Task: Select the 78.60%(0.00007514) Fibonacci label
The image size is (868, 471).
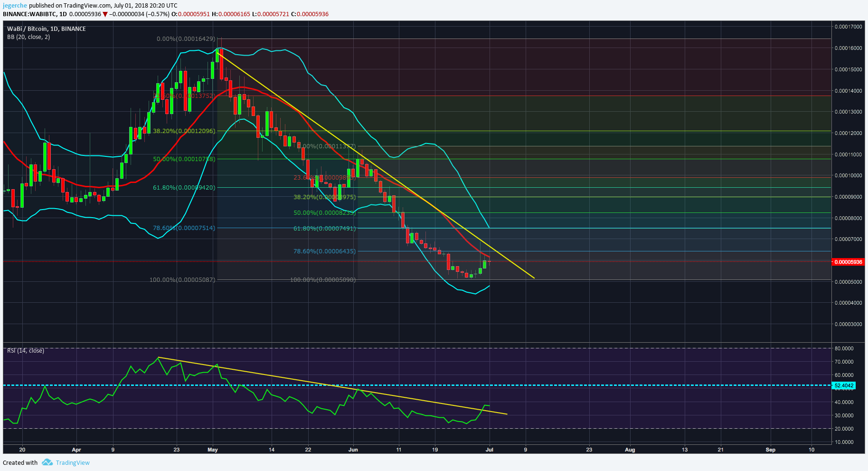Action: click(184, 228)
